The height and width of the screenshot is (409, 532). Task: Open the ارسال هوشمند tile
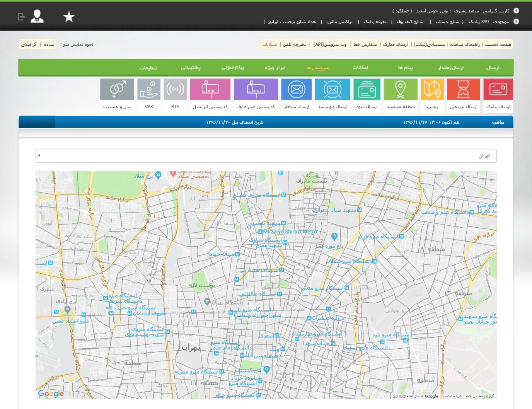click(x=332, y=95)
